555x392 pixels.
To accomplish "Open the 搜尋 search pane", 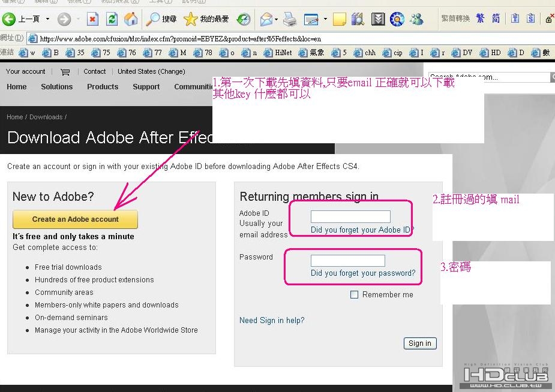I will [x=161, y=19].
